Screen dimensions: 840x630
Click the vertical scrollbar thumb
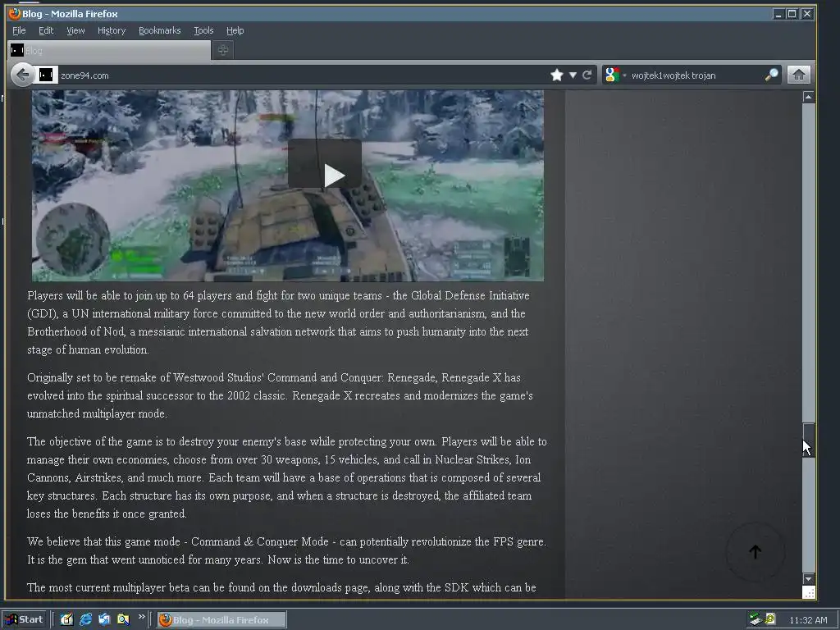click(808, 441)
